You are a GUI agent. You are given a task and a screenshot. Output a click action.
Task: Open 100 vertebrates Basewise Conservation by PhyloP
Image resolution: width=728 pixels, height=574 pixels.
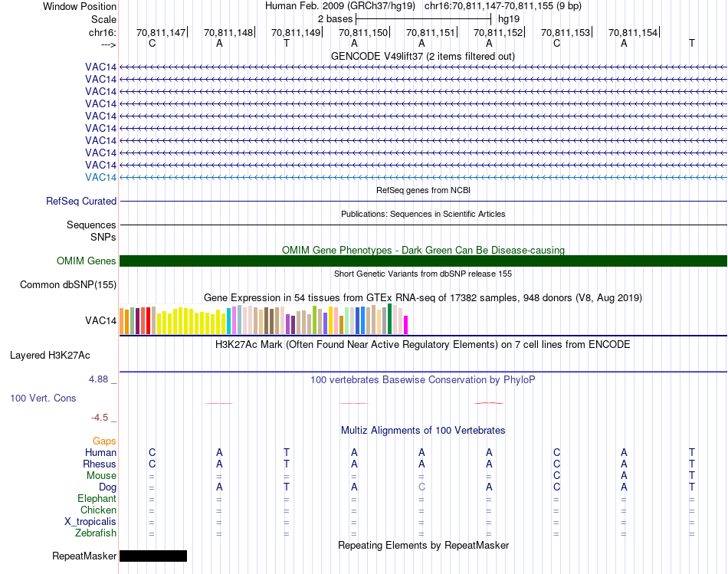pos(423,380)
